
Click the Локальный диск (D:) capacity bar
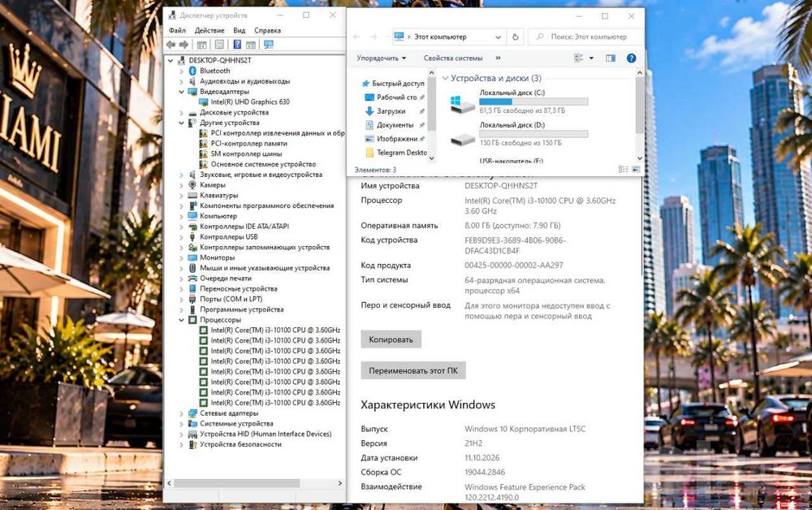click(533, 134)
